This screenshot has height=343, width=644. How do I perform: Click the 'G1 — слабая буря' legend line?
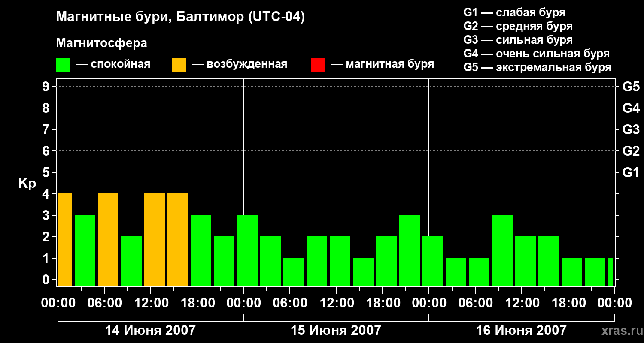coord(514,12)
